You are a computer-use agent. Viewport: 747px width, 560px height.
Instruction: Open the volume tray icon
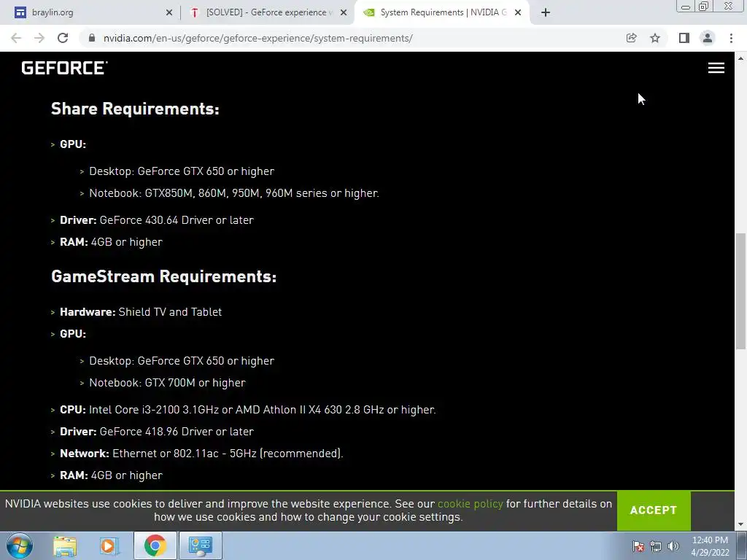pyautogui.click(x=673, y=546)
